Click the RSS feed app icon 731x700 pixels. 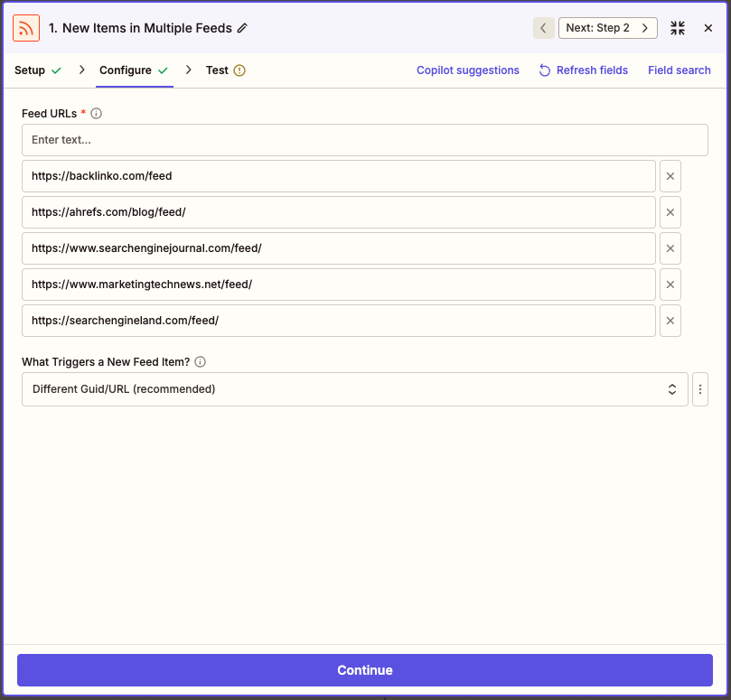(x=26, y=28)
